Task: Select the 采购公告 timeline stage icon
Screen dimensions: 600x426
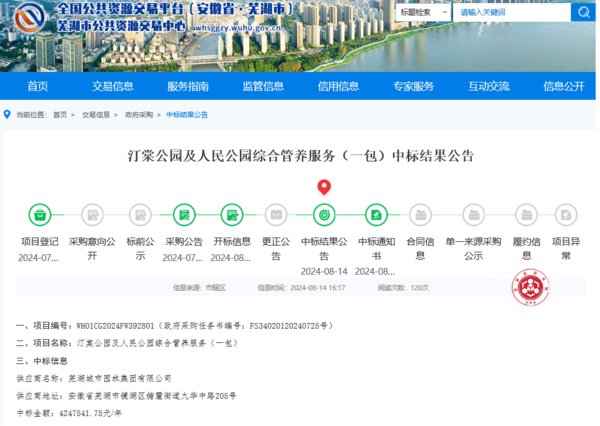Action: pyautogui.click(x=183, y=214)
